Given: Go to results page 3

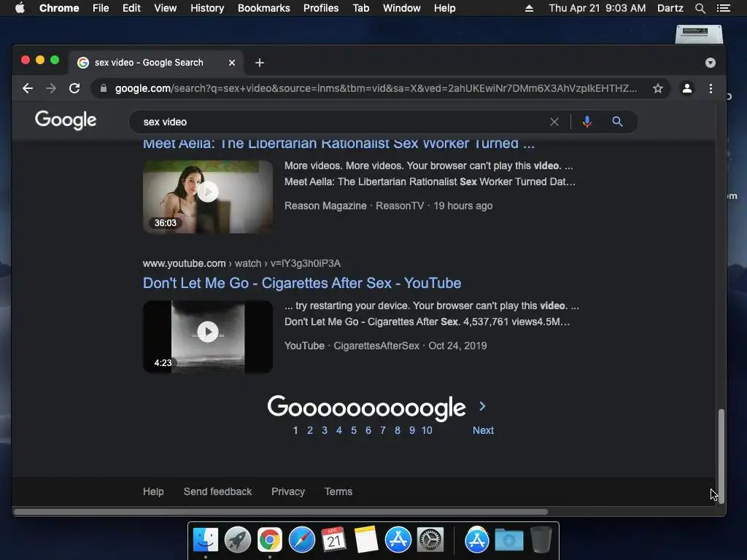Looking at the screenshot, I should pyautogui.click(x=325, y=430).
